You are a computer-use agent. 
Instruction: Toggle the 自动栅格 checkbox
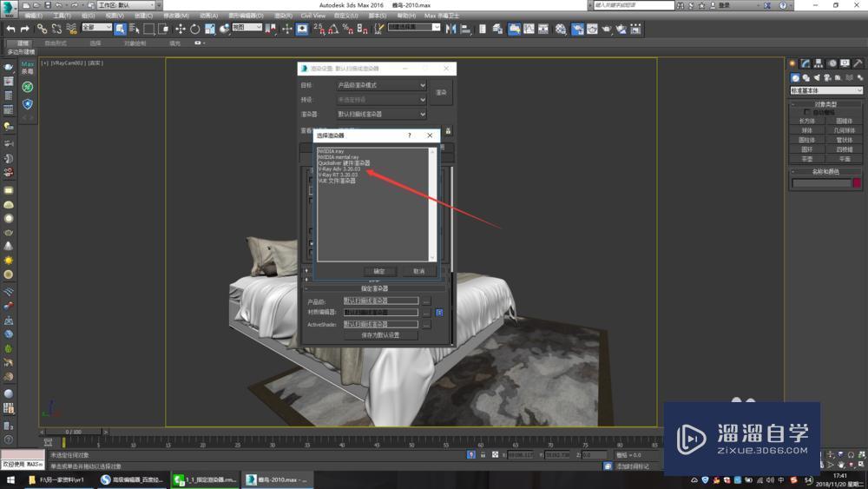[808, 112]
